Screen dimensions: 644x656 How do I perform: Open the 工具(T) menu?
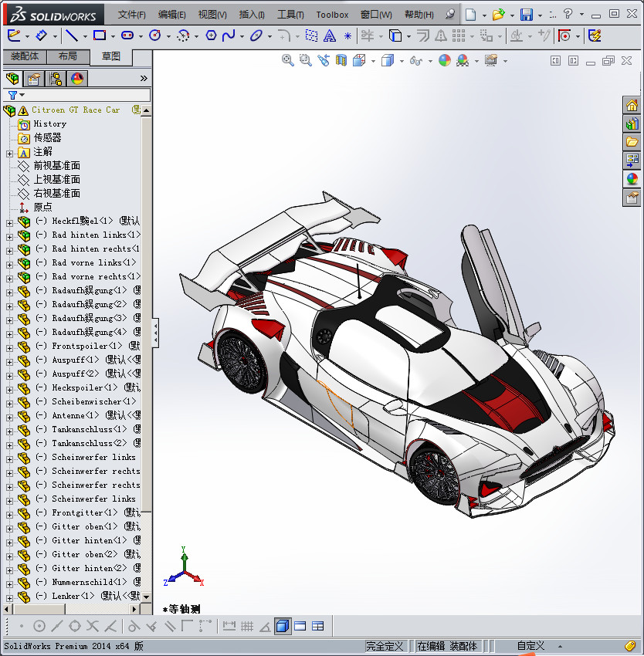[290, 15]
